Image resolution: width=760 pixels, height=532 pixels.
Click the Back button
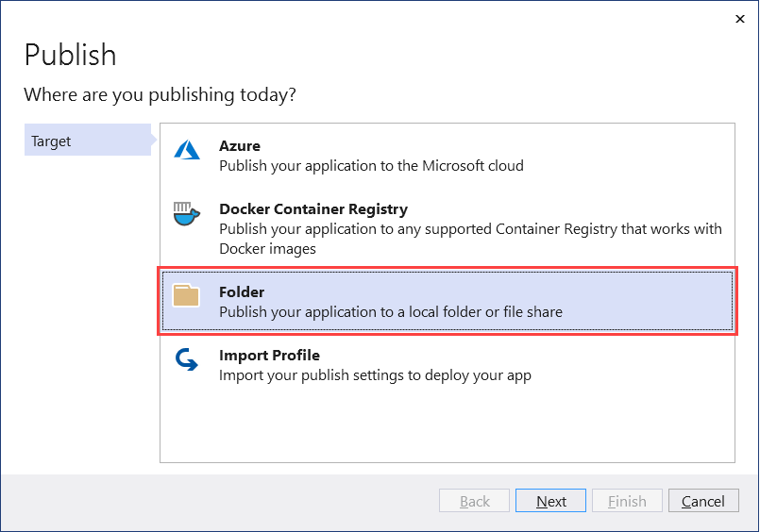(x=475, y=501)
